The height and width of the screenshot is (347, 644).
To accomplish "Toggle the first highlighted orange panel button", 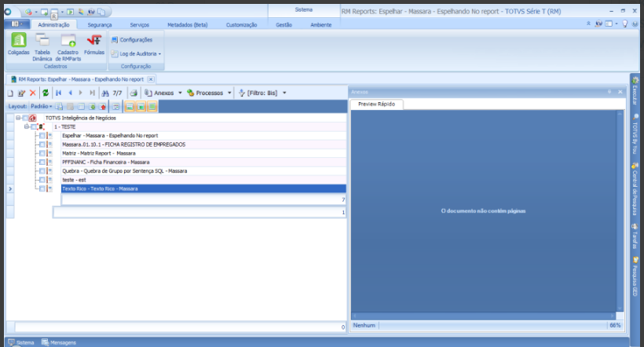I will [130, 107].
